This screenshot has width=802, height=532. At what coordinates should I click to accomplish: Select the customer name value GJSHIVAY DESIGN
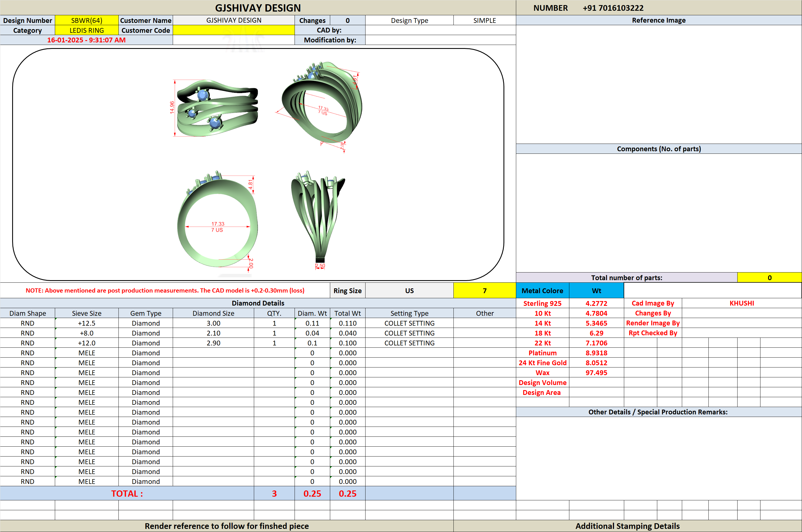tap(234, 20)
